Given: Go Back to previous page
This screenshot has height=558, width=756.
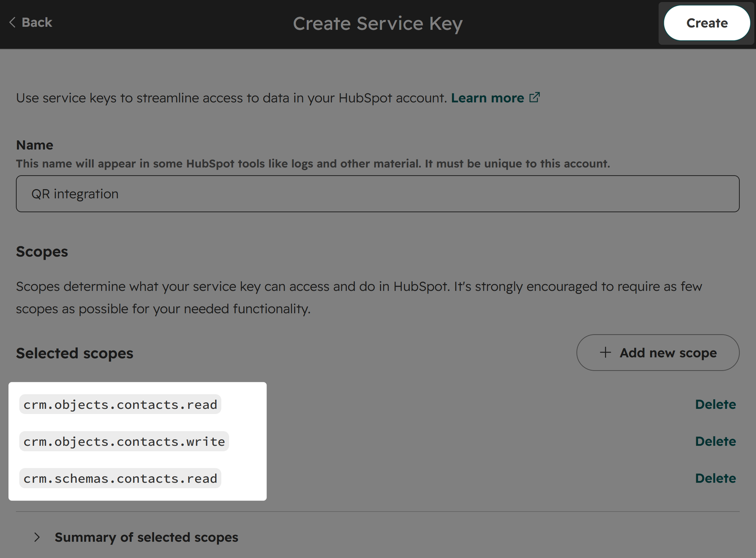Looking at the screenshot, I should [x=31, y=22].
